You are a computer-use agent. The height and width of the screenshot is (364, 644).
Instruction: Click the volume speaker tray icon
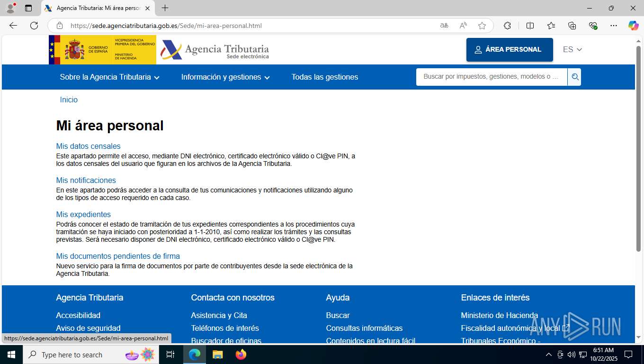point(571,355)
